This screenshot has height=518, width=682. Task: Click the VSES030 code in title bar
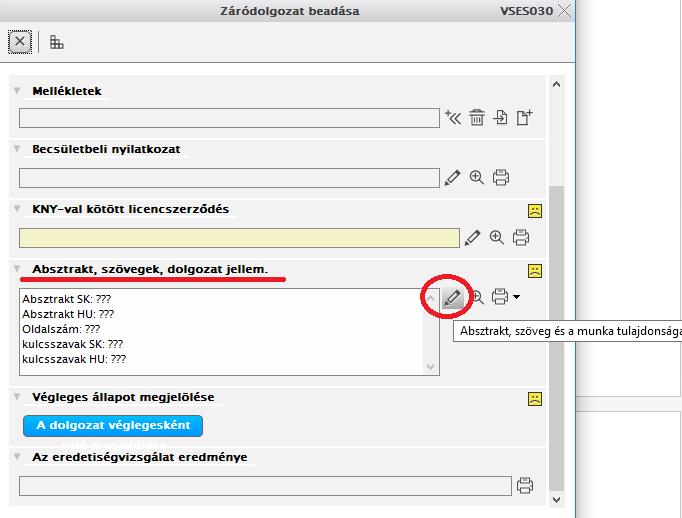(x=526, y=11)
